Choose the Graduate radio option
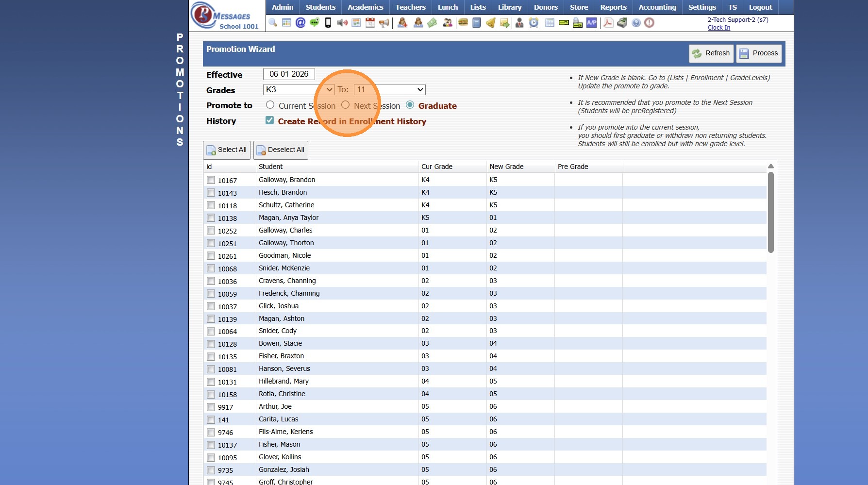 tap(410, 105)
